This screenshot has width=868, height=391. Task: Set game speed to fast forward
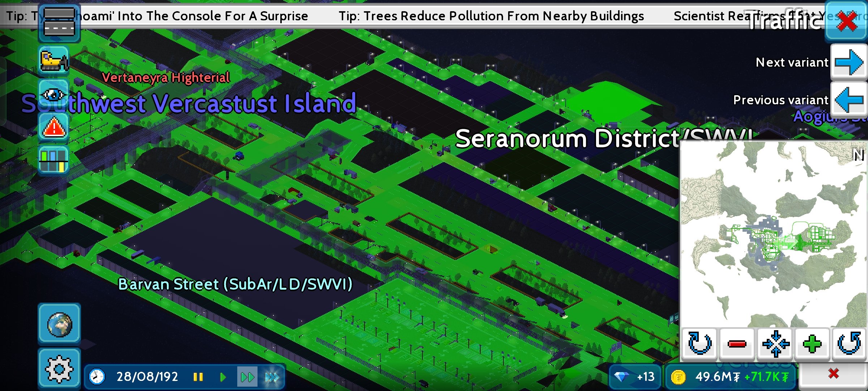[247, 377]
